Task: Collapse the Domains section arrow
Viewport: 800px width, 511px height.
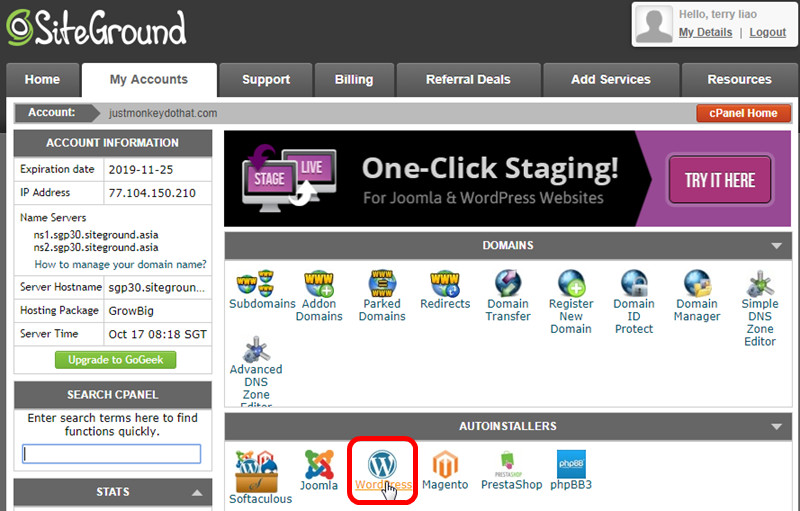Action: tap(777, 246)
